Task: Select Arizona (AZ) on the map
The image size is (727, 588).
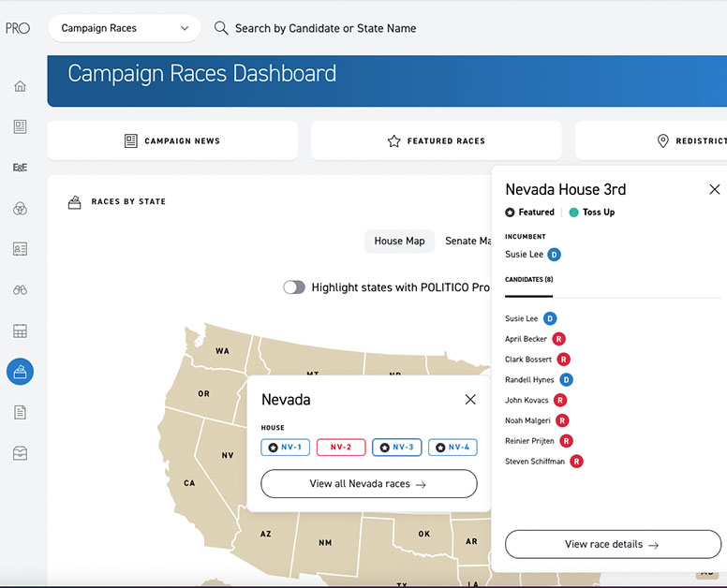Action: tap(266, 534)
